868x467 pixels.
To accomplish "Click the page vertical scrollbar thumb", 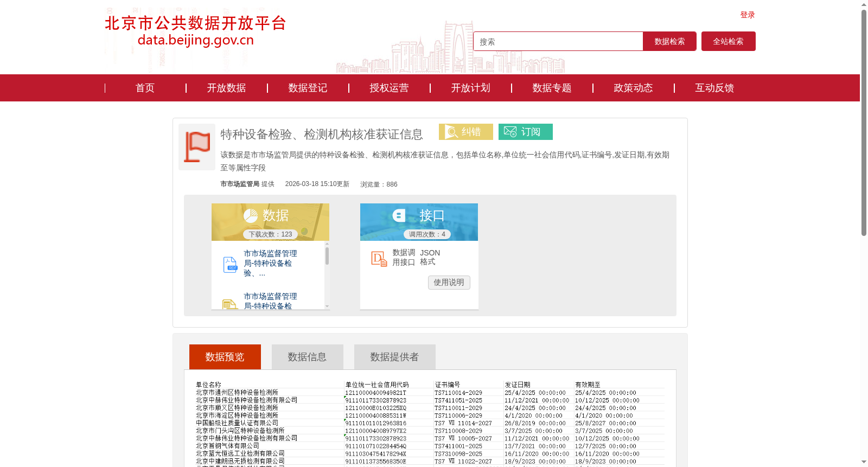I will 864,123.
